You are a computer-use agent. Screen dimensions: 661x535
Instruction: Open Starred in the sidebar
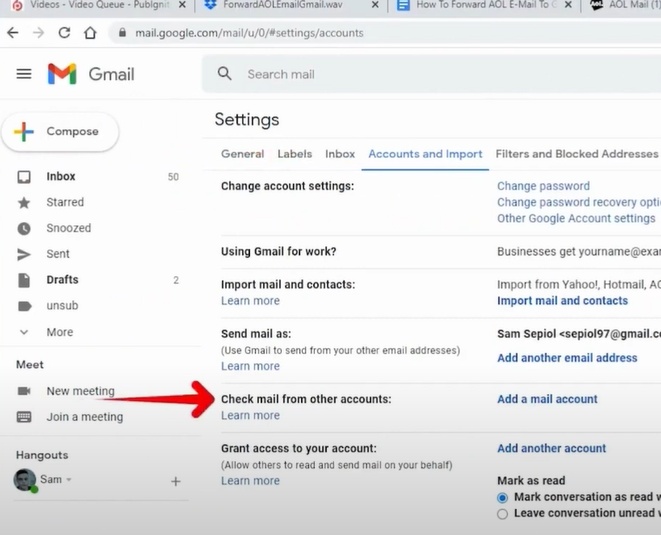tap(65, 202)
